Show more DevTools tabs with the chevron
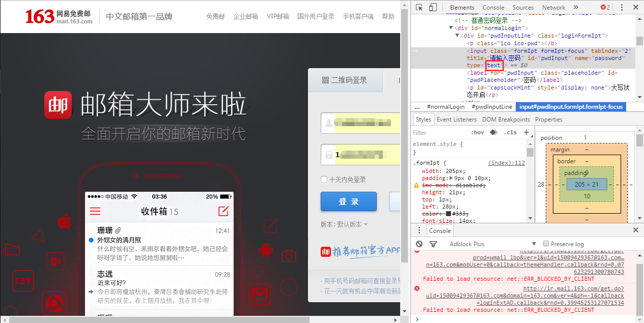644x323 pixels. pyautogui.click(x=576, y=8)
